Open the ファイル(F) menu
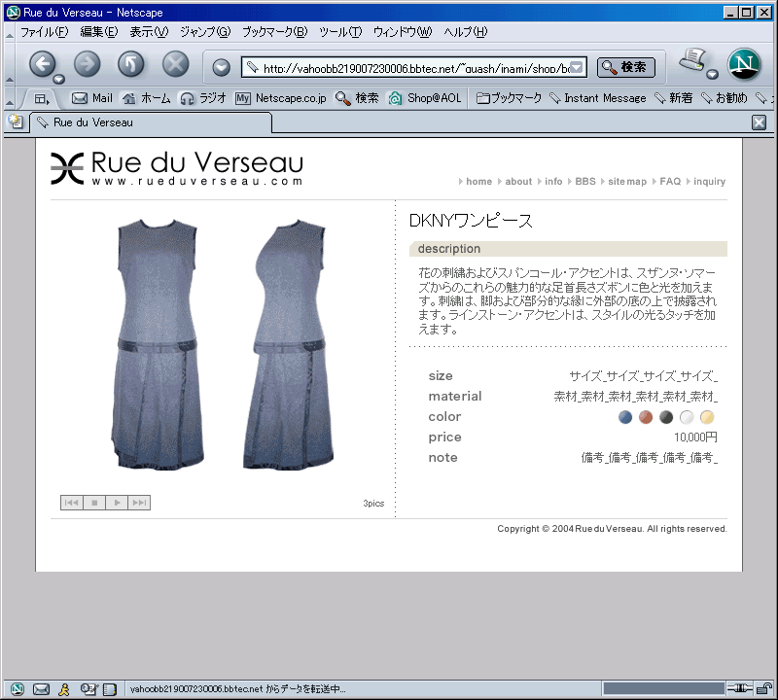The image size is (778, 700). pyautogui.click(x=44, y=32)
